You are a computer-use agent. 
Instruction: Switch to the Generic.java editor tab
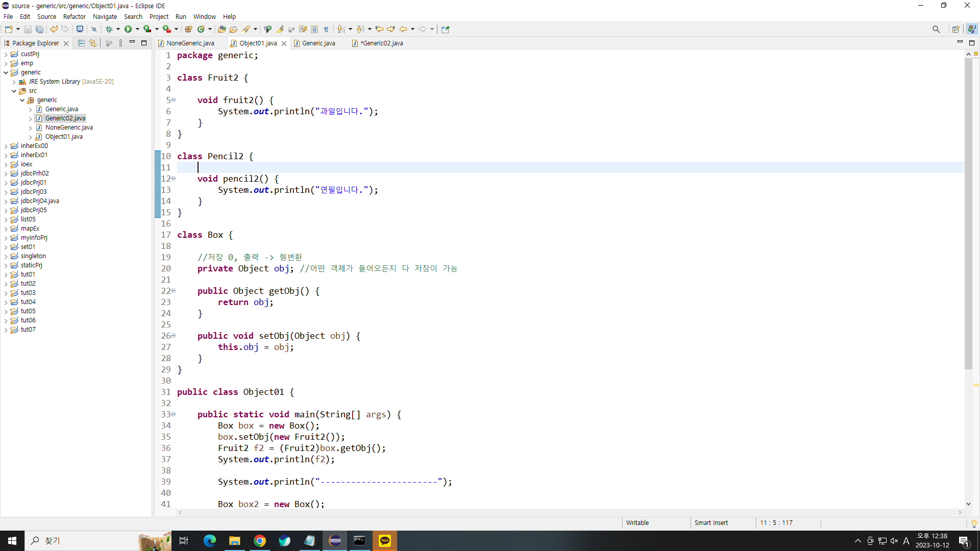click(x=318, y=43)
